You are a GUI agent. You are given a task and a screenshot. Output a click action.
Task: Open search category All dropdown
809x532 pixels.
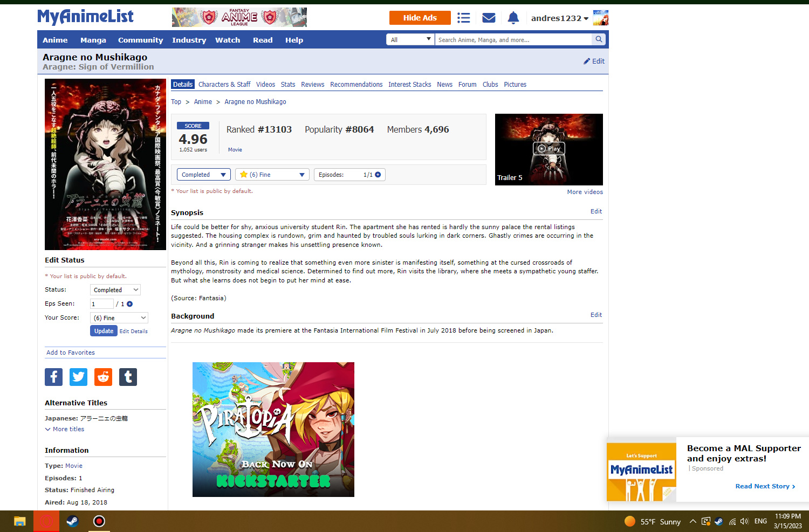[410, 39]
